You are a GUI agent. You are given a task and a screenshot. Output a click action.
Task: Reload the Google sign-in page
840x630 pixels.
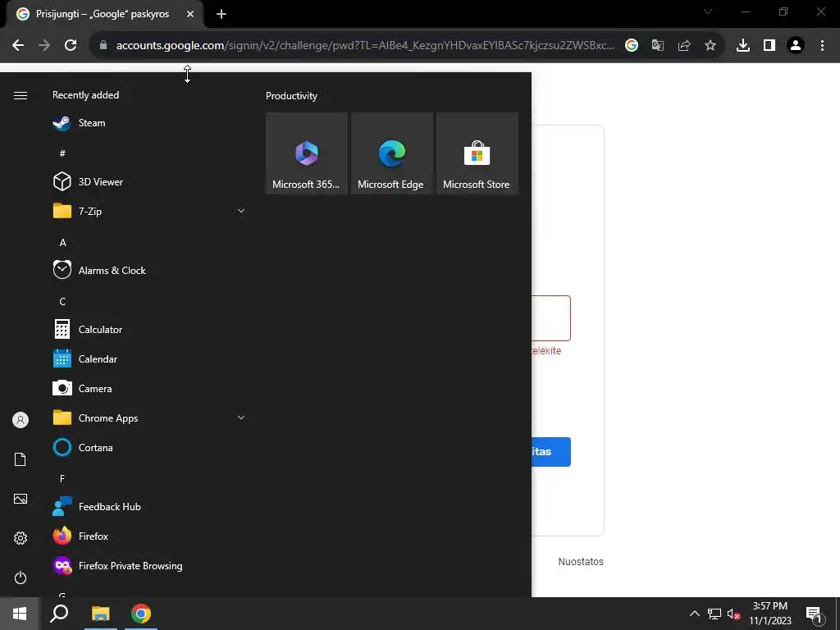pyautogui.click(x=71, y=45)
